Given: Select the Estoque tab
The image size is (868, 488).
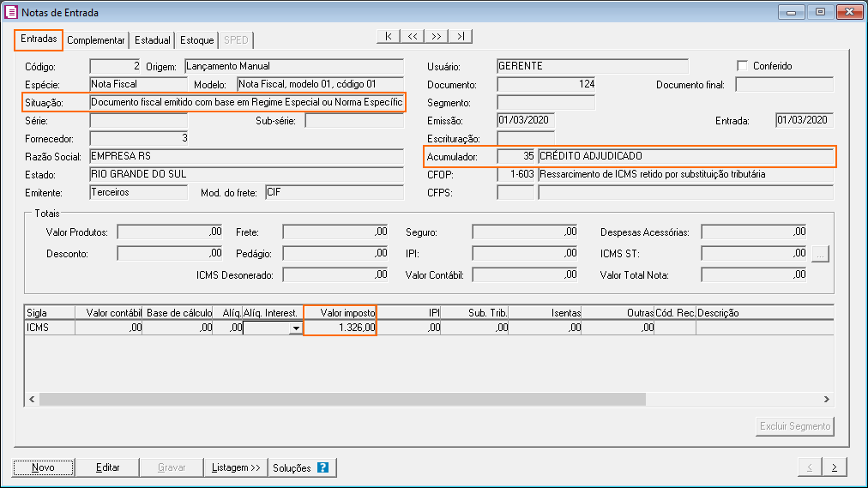Looking at the screenshot, I should click(196, 40).
